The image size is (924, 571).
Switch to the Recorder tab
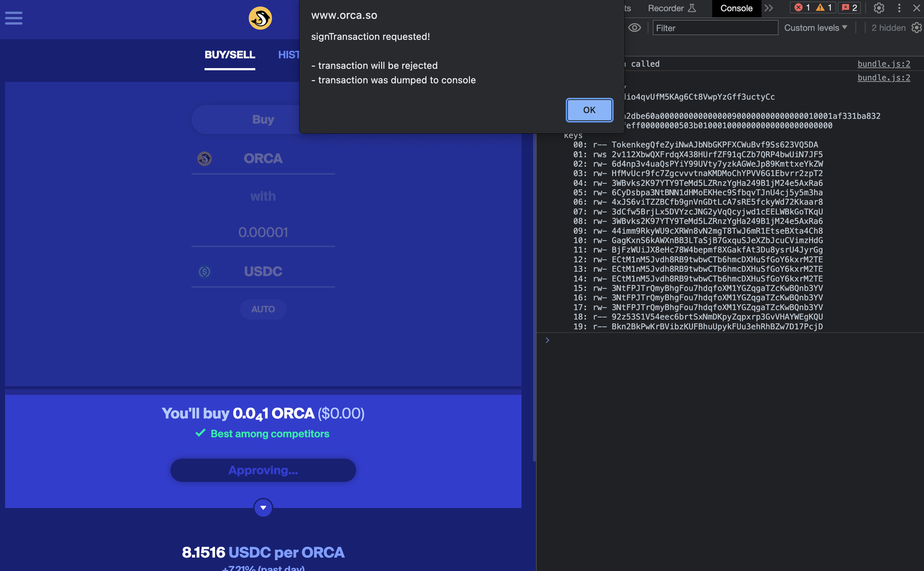coord(672,8)
